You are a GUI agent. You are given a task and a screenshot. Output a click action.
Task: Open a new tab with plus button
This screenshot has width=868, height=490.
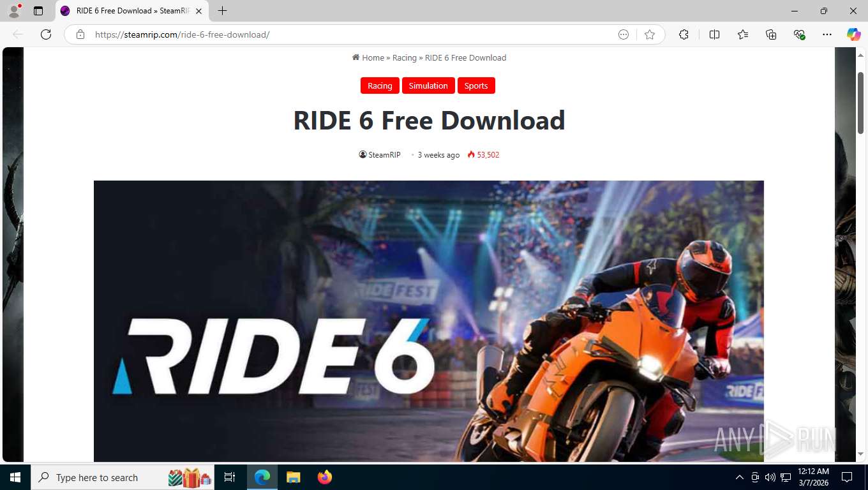[222, 11]
